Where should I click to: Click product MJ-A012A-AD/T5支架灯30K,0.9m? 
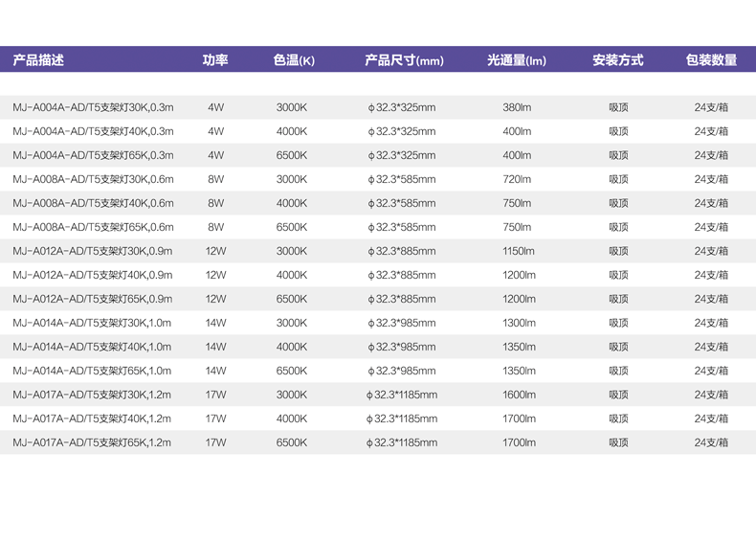pos(93,251)
